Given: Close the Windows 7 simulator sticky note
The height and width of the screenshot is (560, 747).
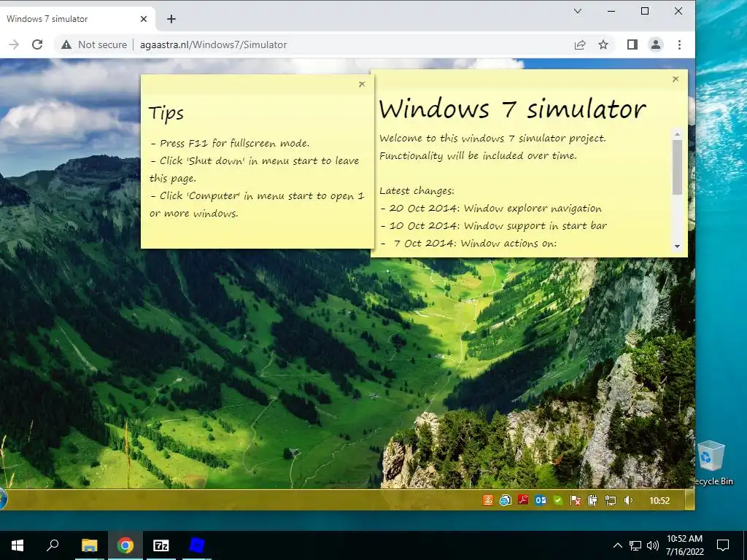Looking at the screenshot, I should (x=676, y=79).
